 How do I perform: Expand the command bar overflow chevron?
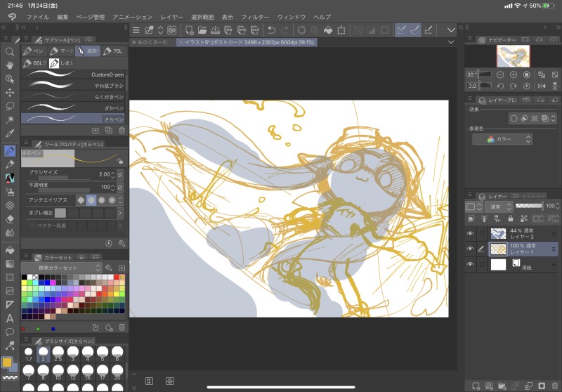(x=451, y=30)
